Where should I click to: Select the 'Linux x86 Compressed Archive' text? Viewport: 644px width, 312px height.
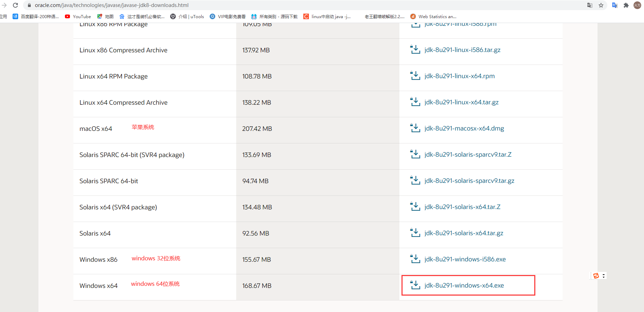[123, 50]
